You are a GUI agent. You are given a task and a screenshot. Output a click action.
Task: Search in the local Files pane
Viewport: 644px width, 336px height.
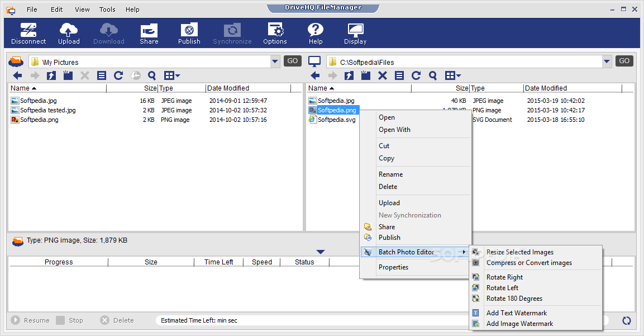click(433, 75)
